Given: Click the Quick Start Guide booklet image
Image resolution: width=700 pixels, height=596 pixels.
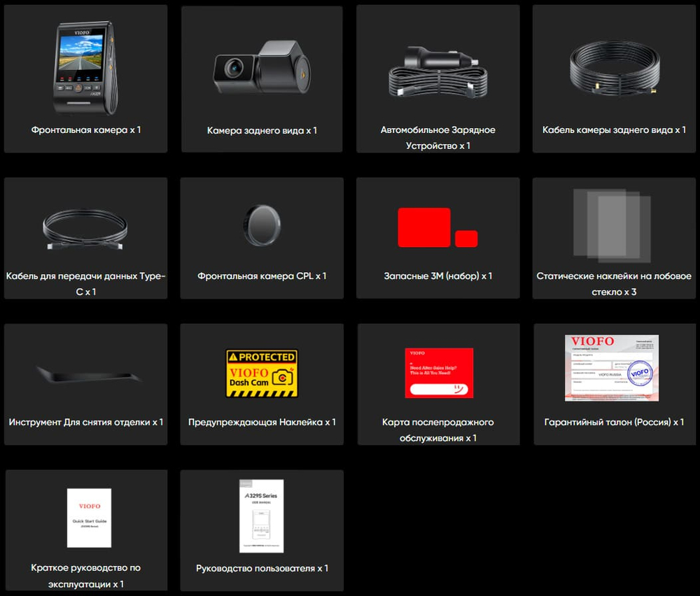Looking at the screenshot, I should 90,518.
